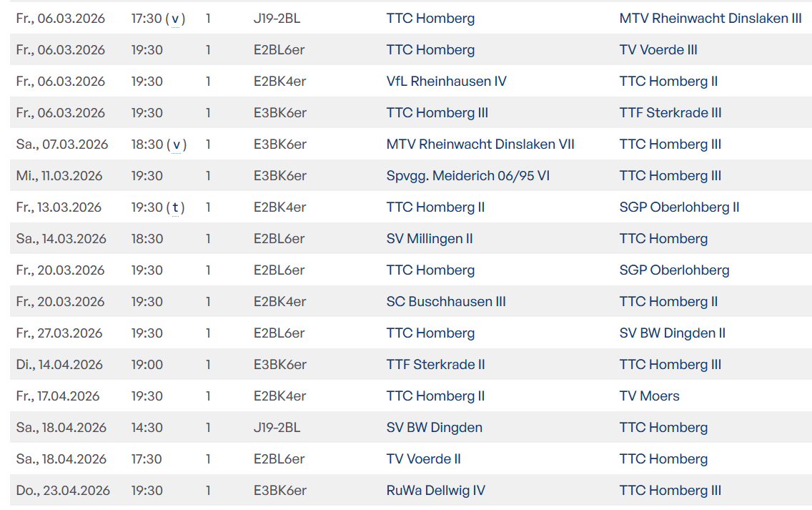Click SV Millingen II home team
Image resolution: width=812 pixels, height=510 pixels.
click(430, 239)
